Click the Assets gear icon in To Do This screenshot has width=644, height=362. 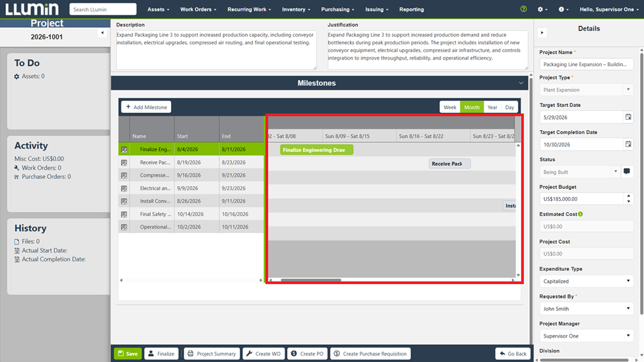(17, 77)
